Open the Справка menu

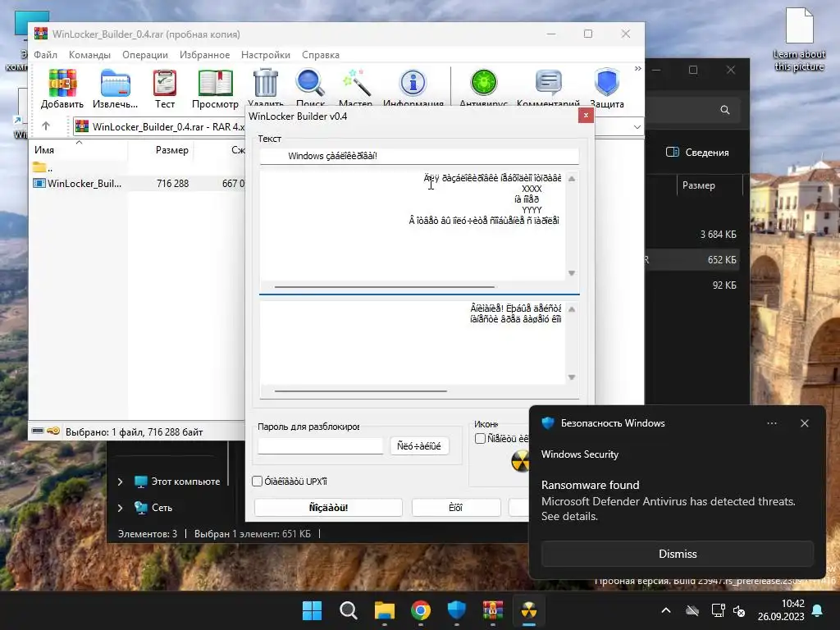(x=321, y=55)
